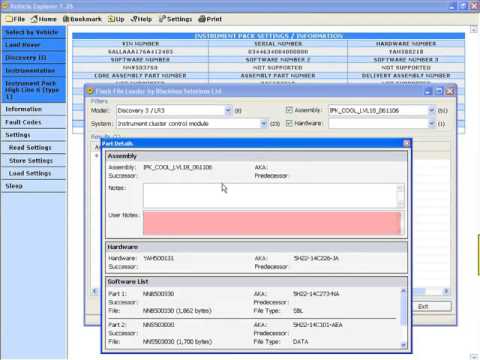Click the Hardware value YWH500131

coord(158,258)
